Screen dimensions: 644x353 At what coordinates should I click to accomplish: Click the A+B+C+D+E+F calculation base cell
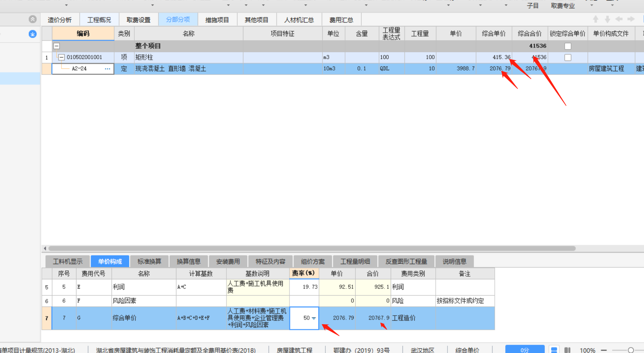pyautogui.click(x=201, y=318)
